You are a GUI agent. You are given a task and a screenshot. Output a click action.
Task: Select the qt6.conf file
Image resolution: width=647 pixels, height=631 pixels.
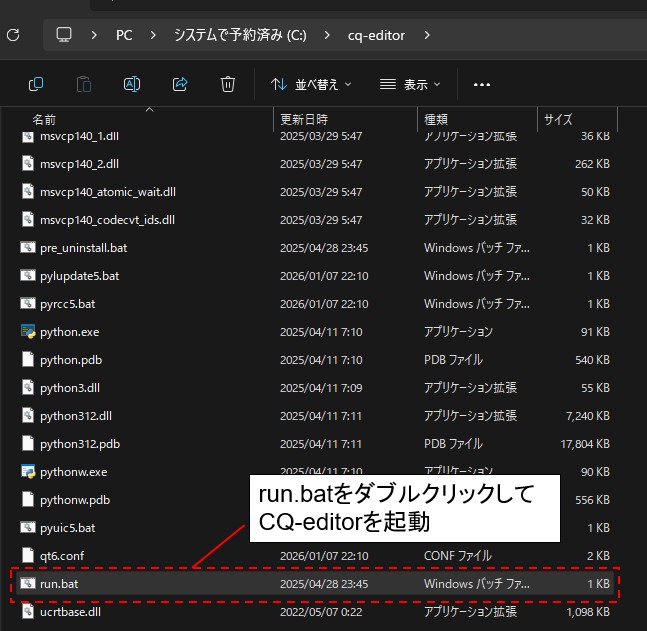point(63,555)
